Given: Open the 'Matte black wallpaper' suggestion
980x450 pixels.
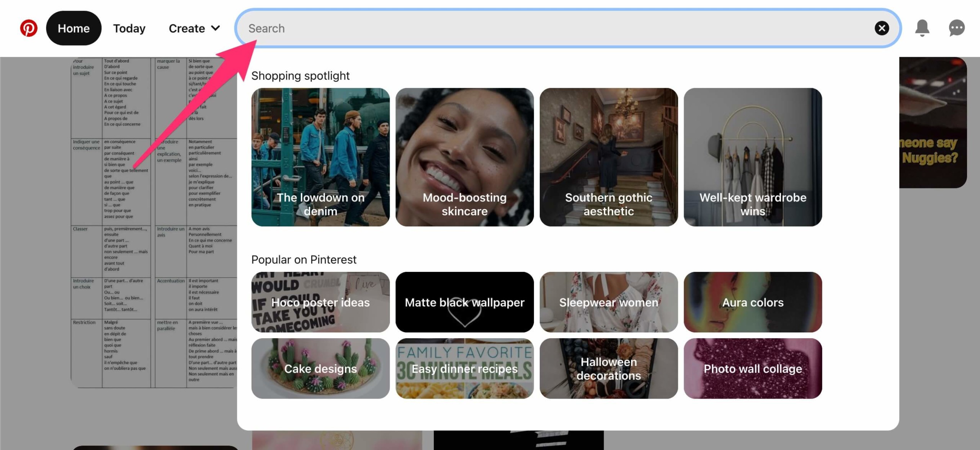Looking at the screenshot, I should tap(464, 302).
